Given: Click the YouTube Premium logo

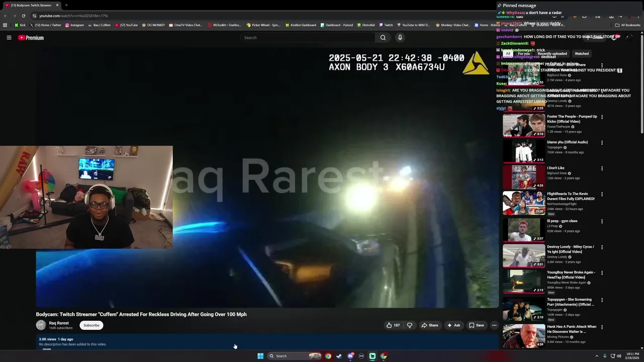Looking at the screenshot, I should tap(31, 38).
